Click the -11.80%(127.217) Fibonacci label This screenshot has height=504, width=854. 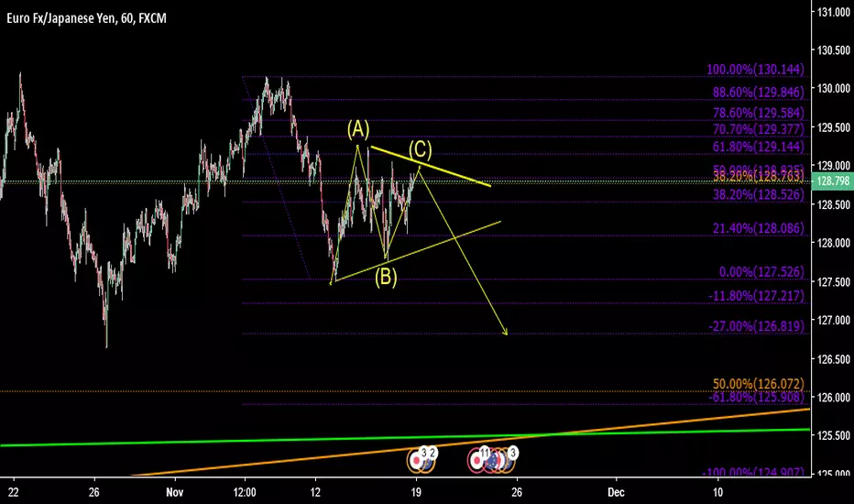tap(756, 296)
